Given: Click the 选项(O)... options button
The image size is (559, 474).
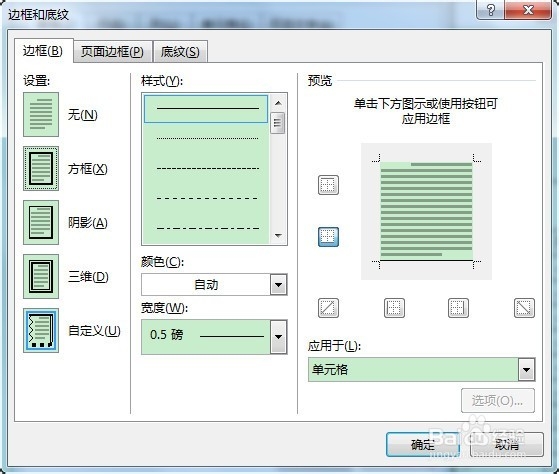Looking at the screenshot, I should pos(498,401).
